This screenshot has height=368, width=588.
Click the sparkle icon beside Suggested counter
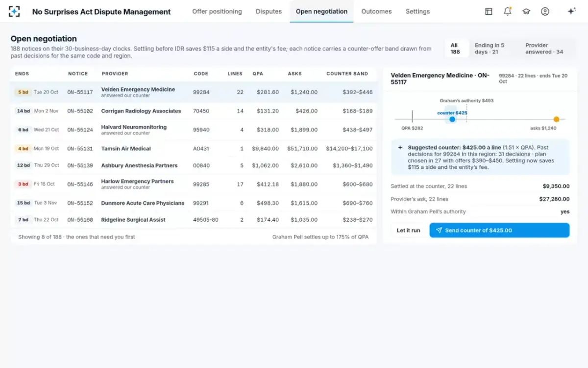point(400,147)
